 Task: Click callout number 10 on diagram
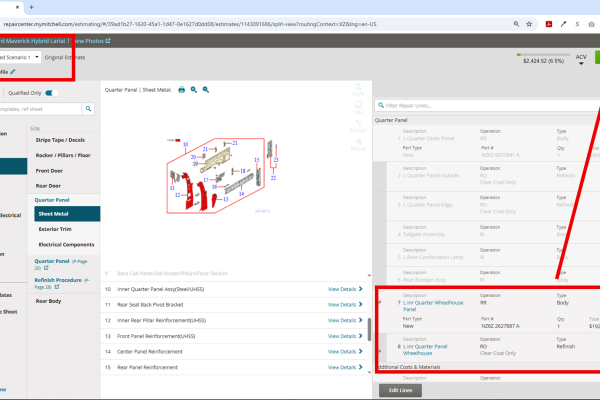[186, 144]
